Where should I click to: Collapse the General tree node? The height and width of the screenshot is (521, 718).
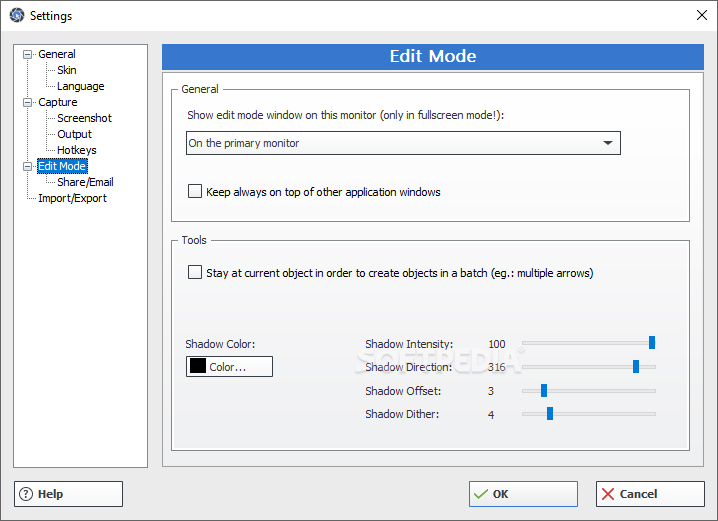[27, 54]
